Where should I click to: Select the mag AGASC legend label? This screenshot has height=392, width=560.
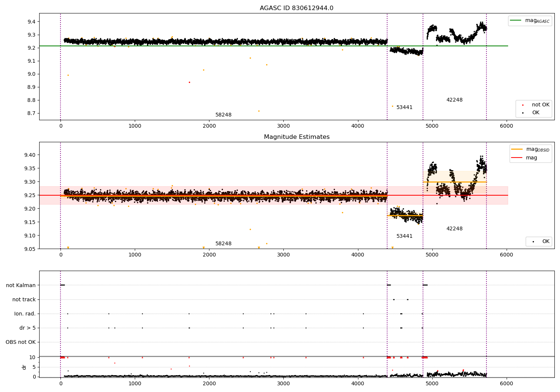[x=537, y=21]
